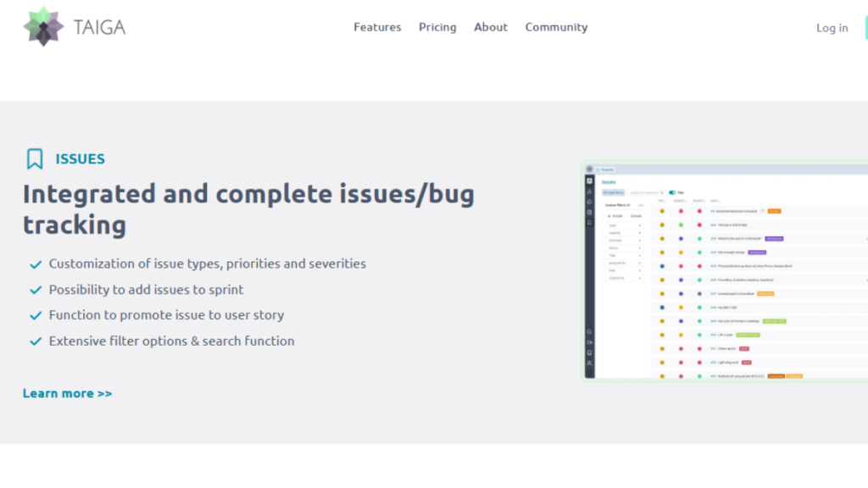Click the Taiga logo icon
Screen dimensions: 868x488
pos(42,26)
